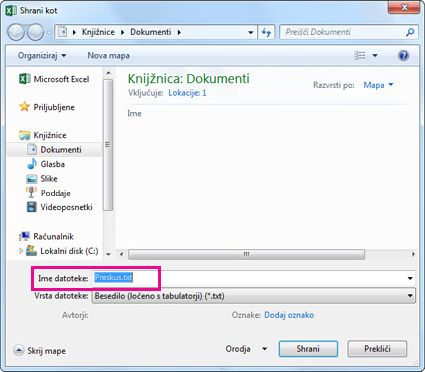Open the Organiziraj dropdown menu
The height and width of the screenshot is (372, 425).
point(42,55)
